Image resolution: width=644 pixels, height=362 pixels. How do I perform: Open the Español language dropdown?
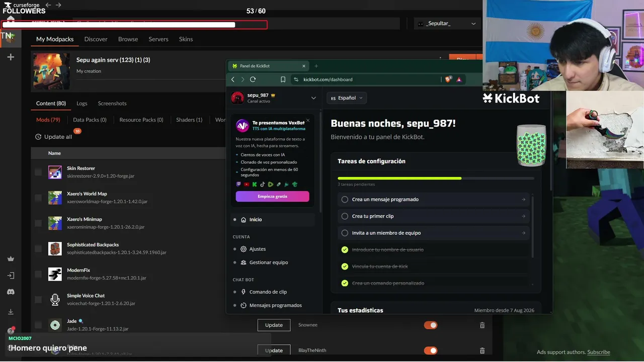pos(347,98)
